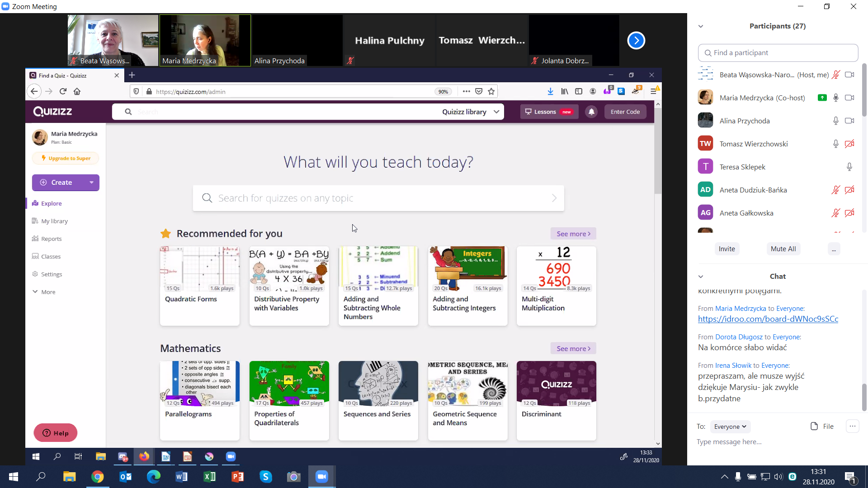Close the Find a Quiz tab
The height and width of the screenshot is (488, 868).
pyautogui.click(x=117, y=75)
